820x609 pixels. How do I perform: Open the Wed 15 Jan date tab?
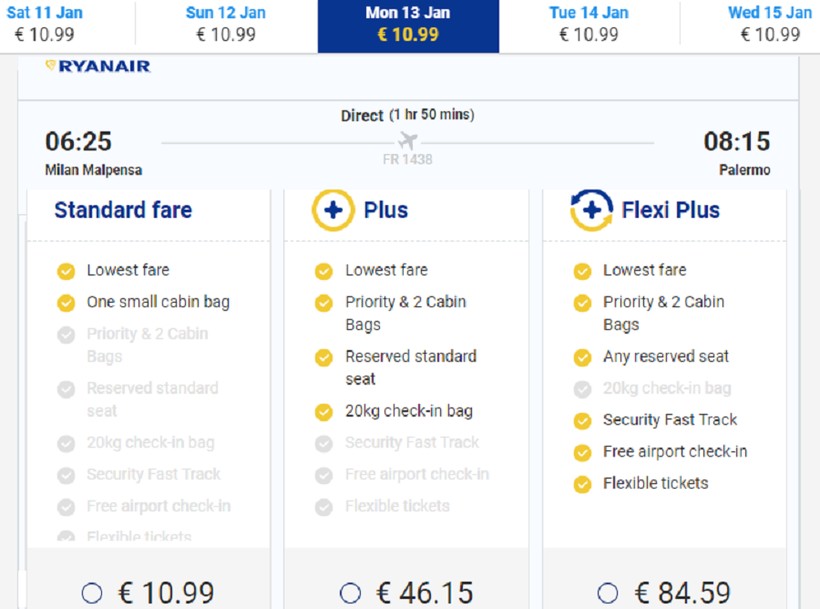click(x=769, y=24)
